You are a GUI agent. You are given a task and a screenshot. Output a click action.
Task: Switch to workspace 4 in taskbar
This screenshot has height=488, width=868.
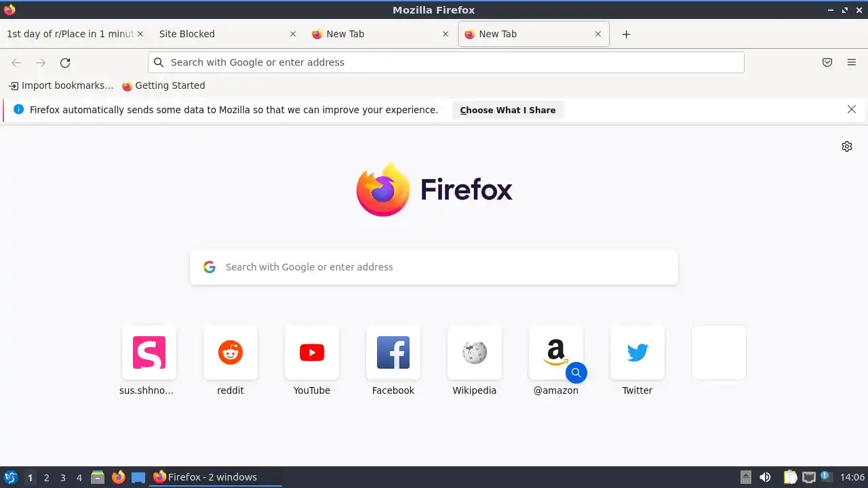click(x=79, y=478)
